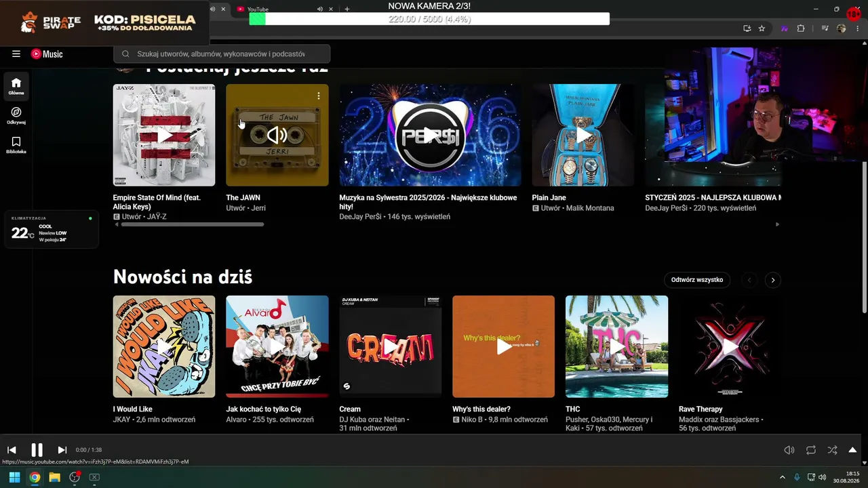Screen dimensions: 868x488
Task: Skip to the previous track
Action: tap(12, 450)
